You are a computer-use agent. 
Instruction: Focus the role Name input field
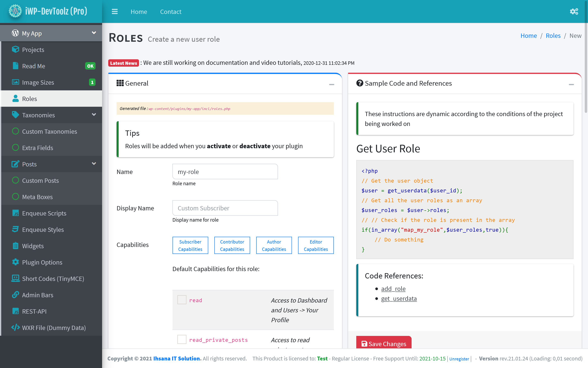[x=225, y=172]
